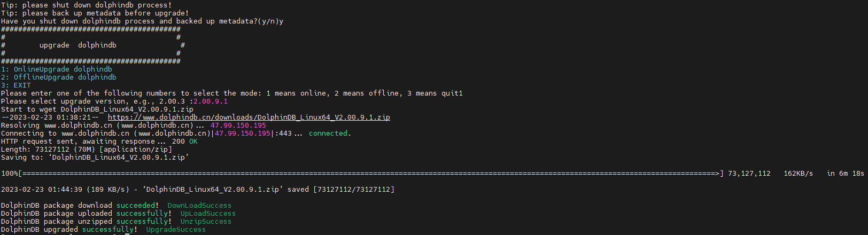Click the green "connected." text
This screenshot has height=235, width=868.
click(330, 134)
